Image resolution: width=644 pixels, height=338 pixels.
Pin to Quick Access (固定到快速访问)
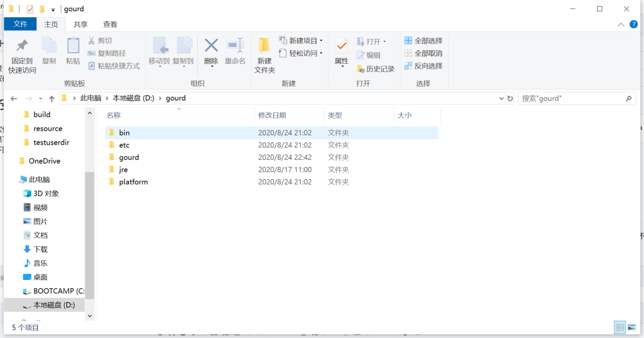point(22,55)
